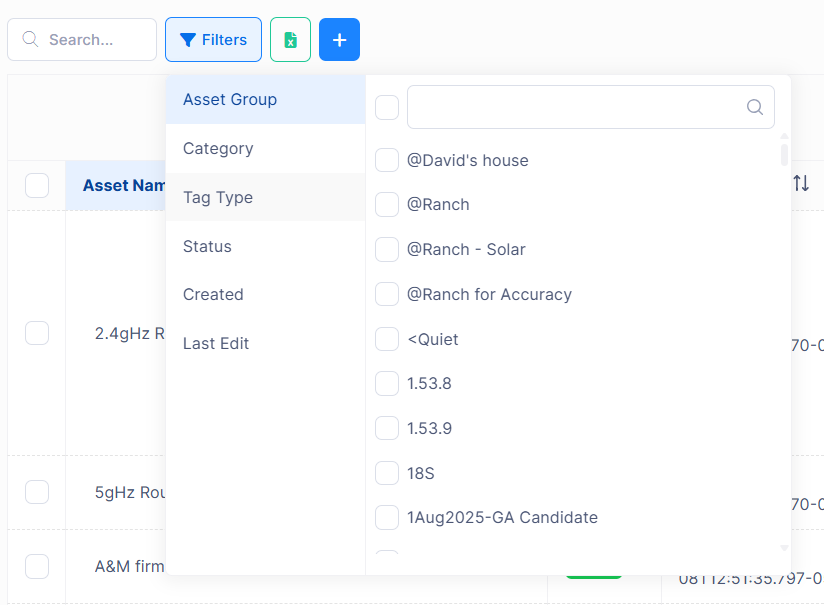This screenshot has height=605, width=824.
Task: Click the Excel export icon button
Action: [290, 40]
